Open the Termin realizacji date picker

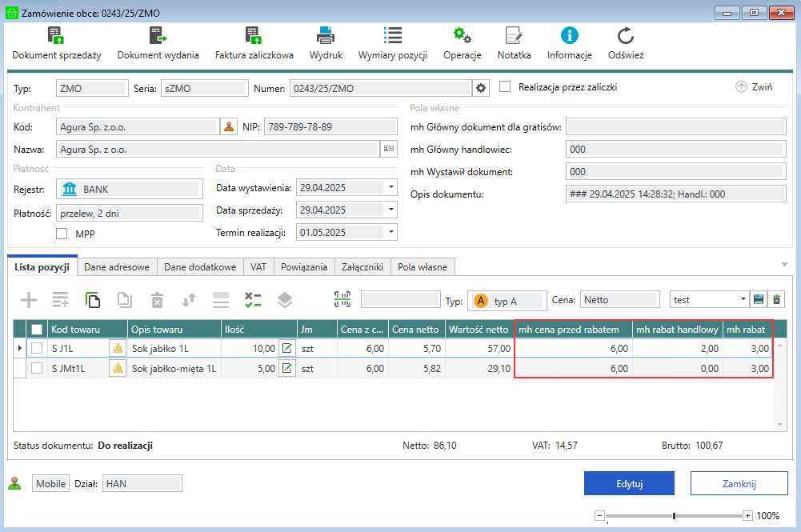coord(390,233)
